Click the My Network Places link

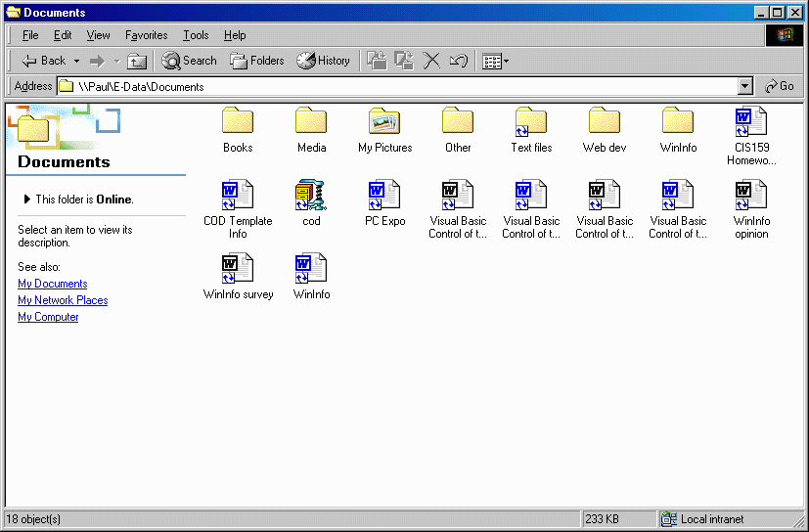tap(63, 300)
